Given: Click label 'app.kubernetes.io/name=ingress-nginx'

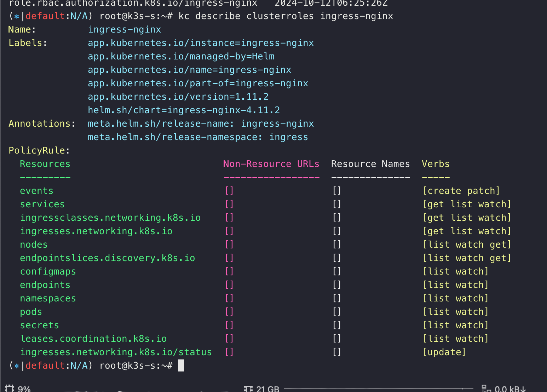Looking at the screenshot, I should (x=190, y=70).
